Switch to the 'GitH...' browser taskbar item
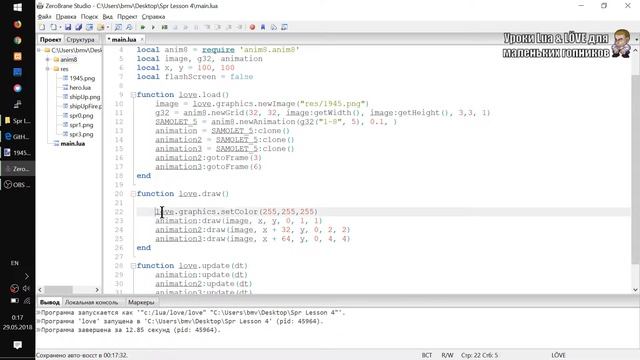The width and height of the screenshot is (640, 360). (x=18, y=137)
